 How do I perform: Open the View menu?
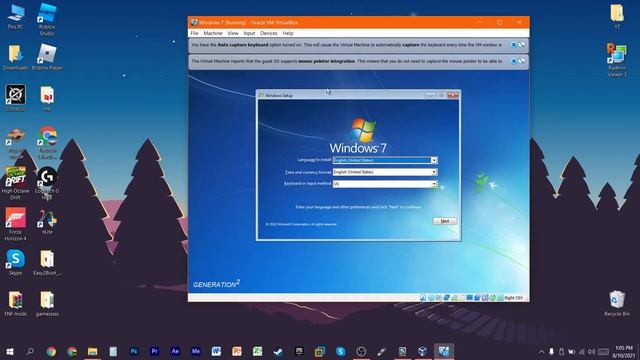point(233,33)
